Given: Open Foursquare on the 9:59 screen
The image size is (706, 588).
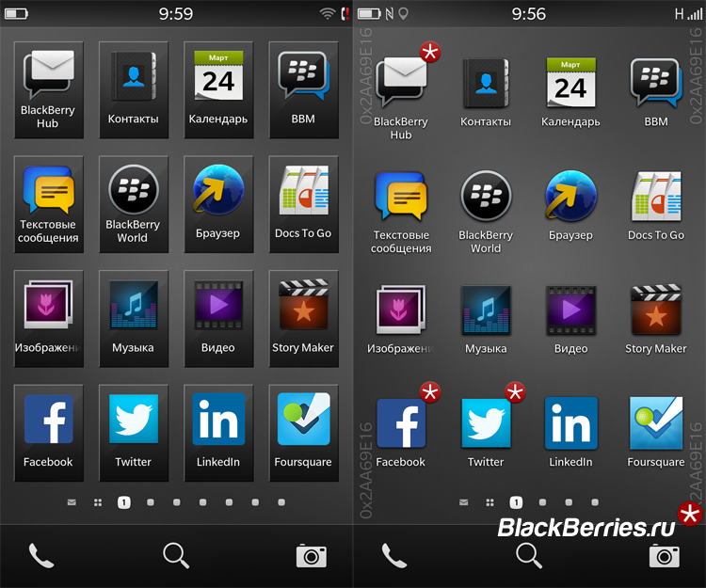Looking at the screenshot, I should [x=303, y=433].
